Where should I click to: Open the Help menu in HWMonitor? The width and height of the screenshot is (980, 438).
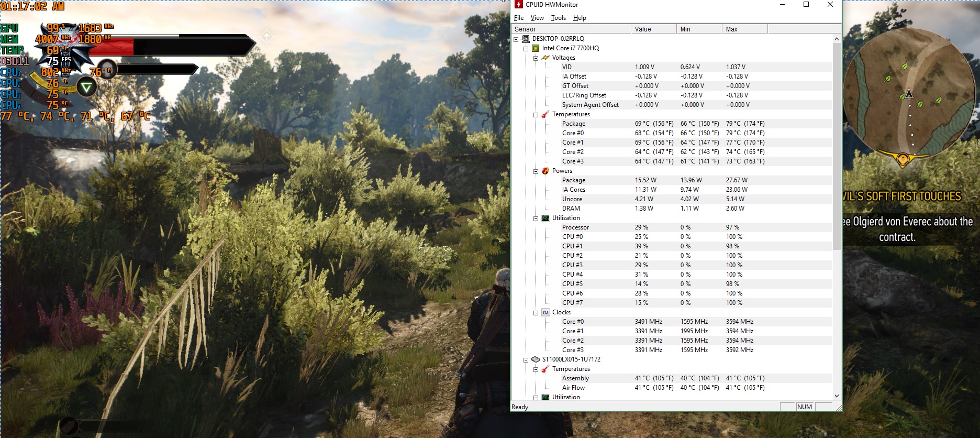[580, 18]
